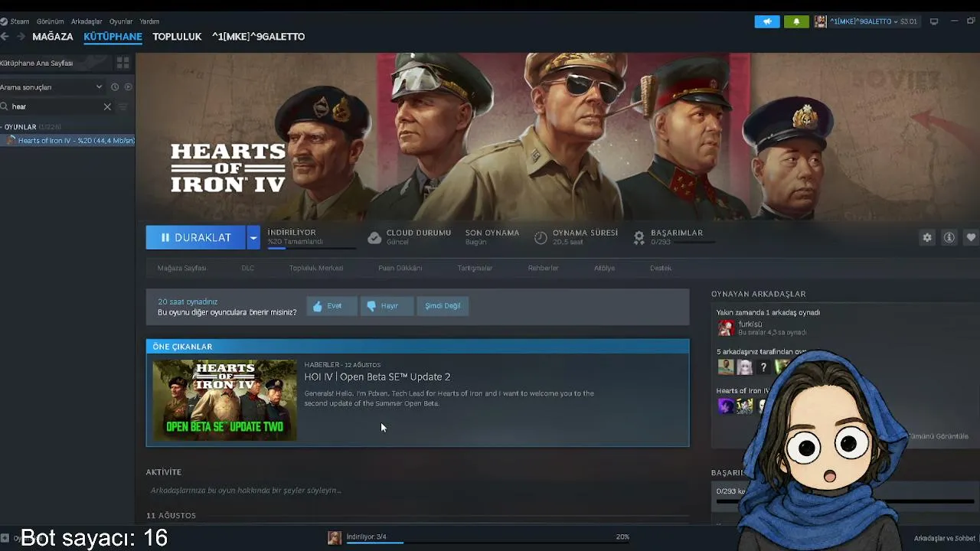Open Kütüphane Ana Sayfası
The width and height of the screenshot is (980, 551).
37,64
